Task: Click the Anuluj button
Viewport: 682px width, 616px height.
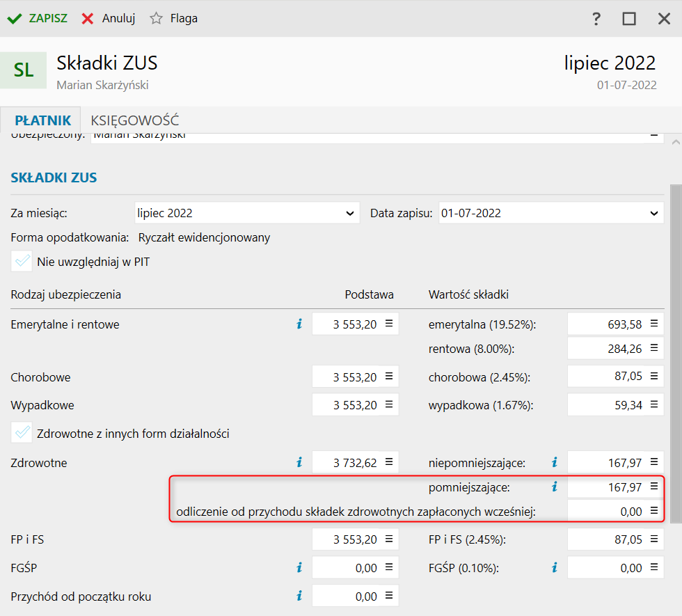Action: tap(109, 19)
